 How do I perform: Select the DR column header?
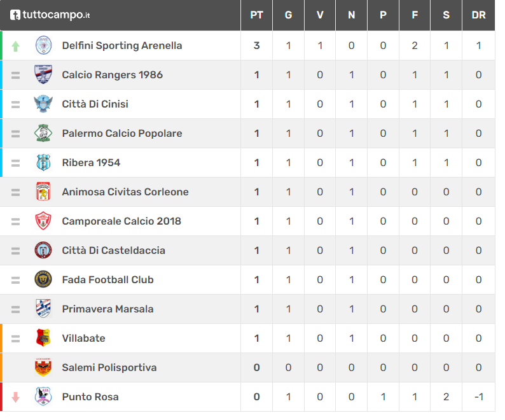pyautogui.click(x=478, y=15)
